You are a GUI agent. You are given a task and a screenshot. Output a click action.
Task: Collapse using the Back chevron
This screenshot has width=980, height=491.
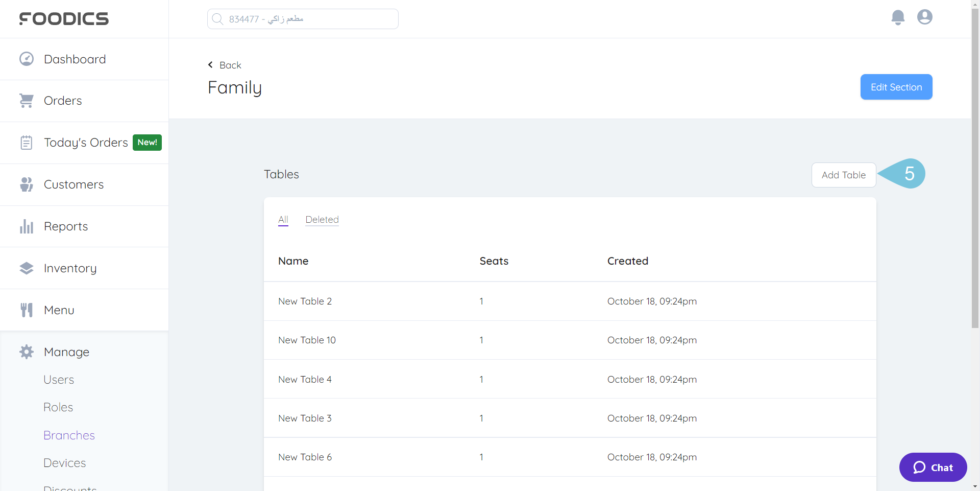(x=210, y=64)
